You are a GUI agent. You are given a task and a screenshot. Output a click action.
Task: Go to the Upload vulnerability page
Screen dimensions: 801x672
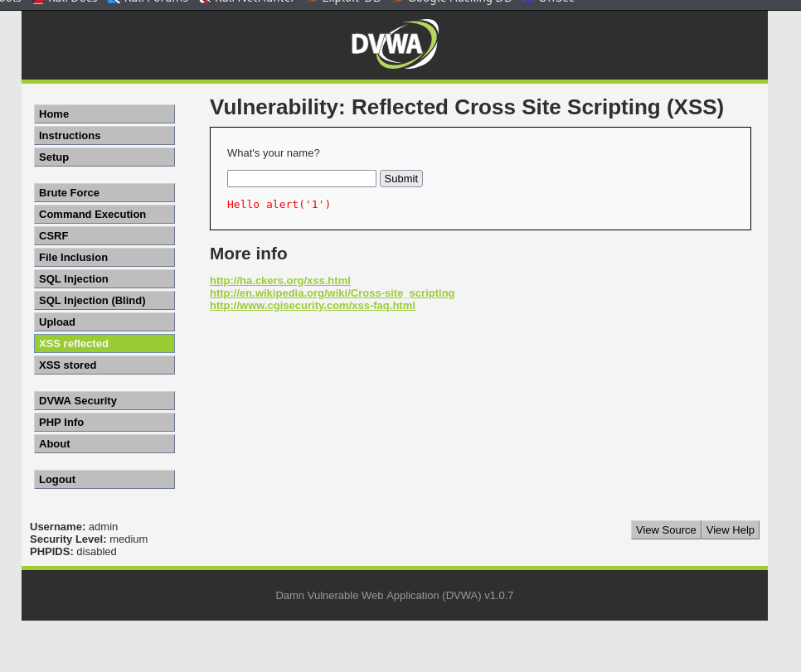coord(104,321)
